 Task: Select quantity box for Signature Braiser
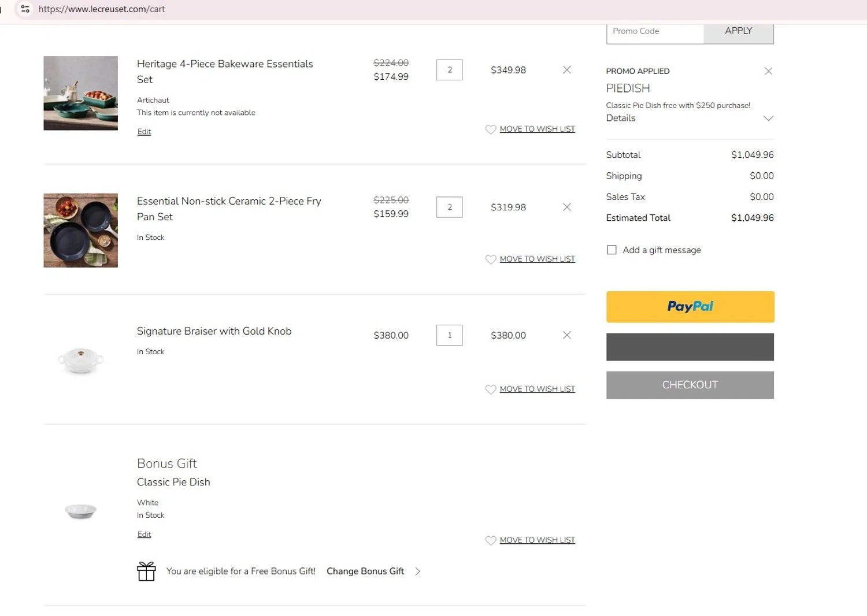coord(450,335)
